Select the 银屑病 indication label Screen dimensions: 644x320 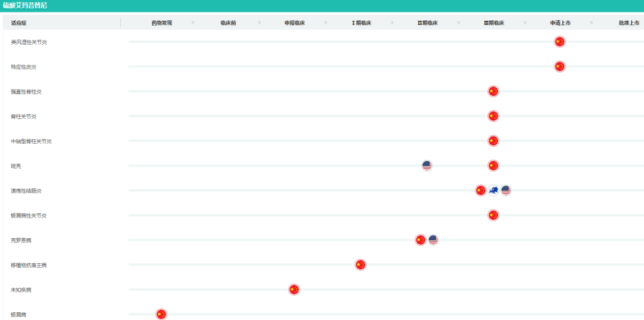18,315
